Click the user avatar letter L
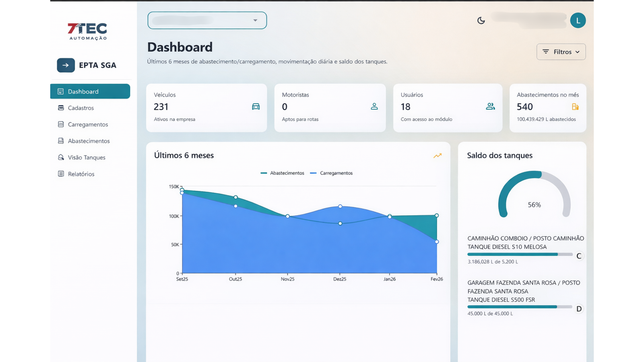The width and height of the screenshot is (644, 362). click(578, 21)
